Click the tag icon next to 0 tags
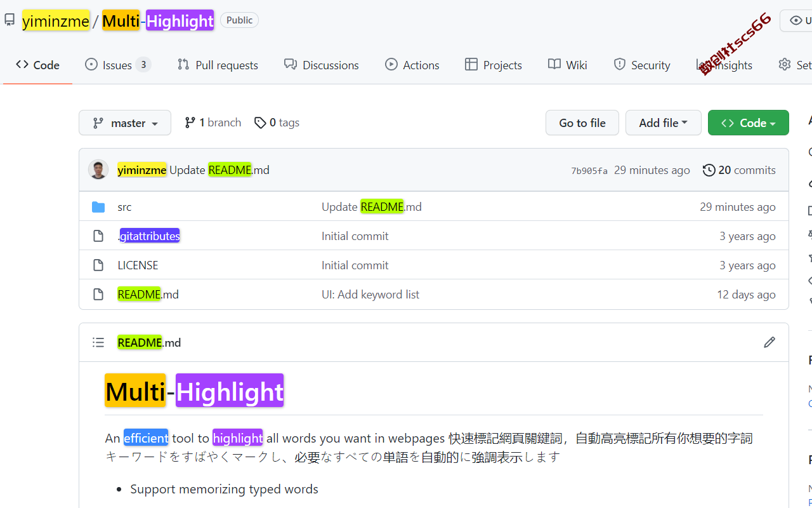Image resolution: width=812 pixels, height=508 pixels. 260,123
